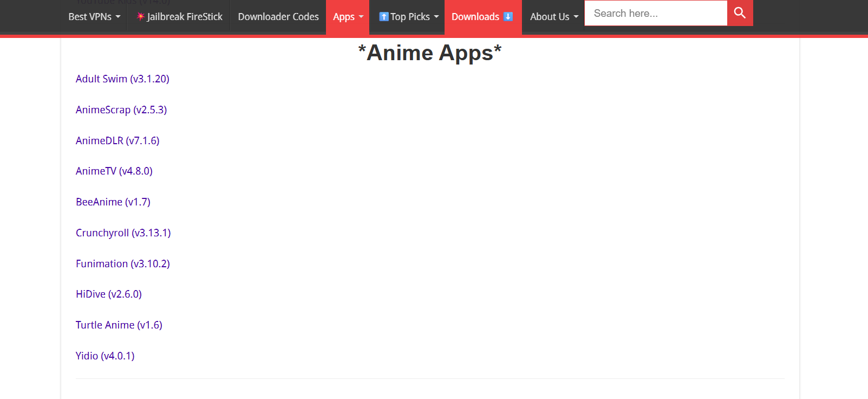
Task: Click the *Anime Apps* heading
Action: point(430,53)
